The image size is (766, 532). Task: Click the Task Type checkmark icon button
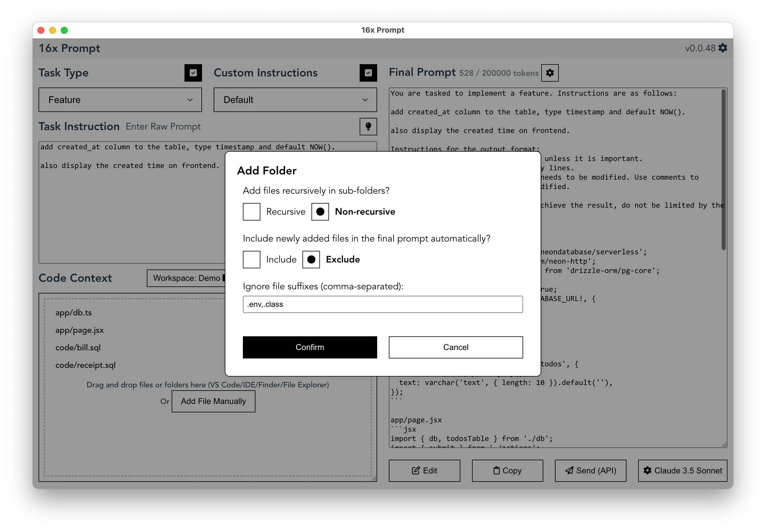pyautogui.click(x=193, y=73)
